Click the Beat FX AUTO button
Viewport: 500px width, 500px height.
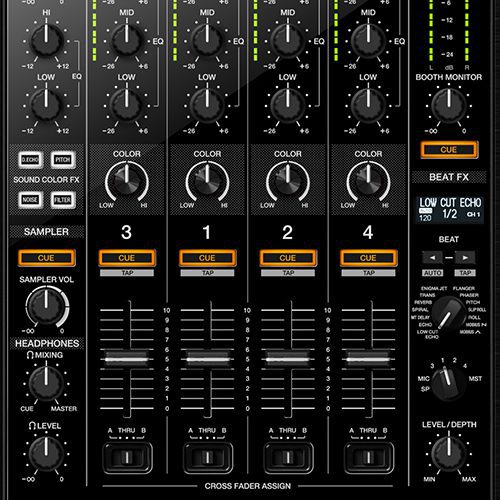click(433, 273)
